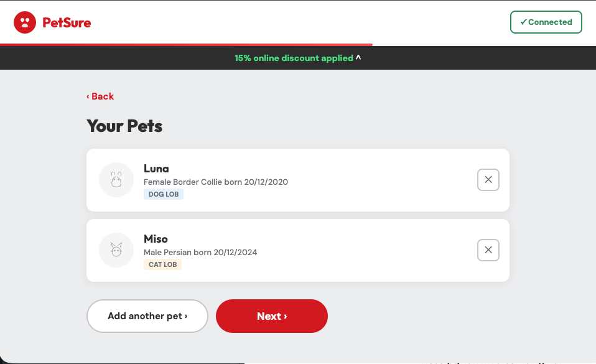Click the caret on the discount banner

(358, 58)
